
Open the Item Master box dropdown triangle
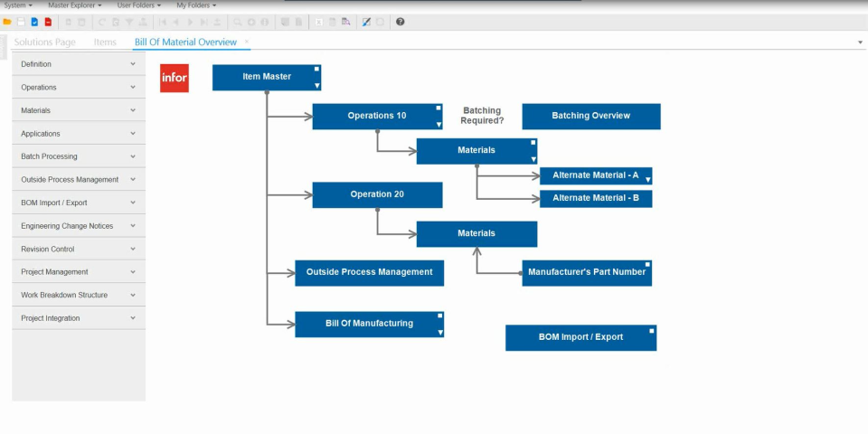[x=317, y=86]
